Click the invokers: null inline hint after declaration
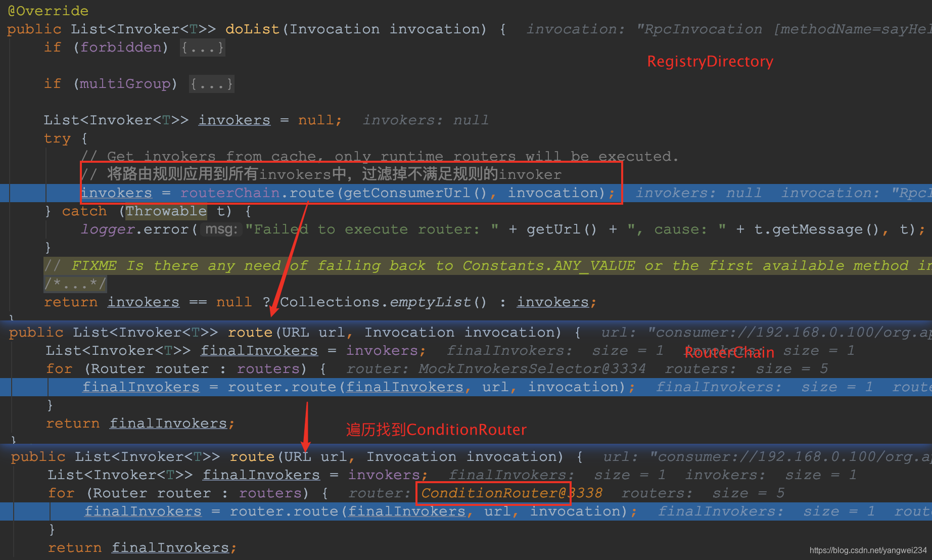This screenshot has height=560, width=932. [426, 120]
